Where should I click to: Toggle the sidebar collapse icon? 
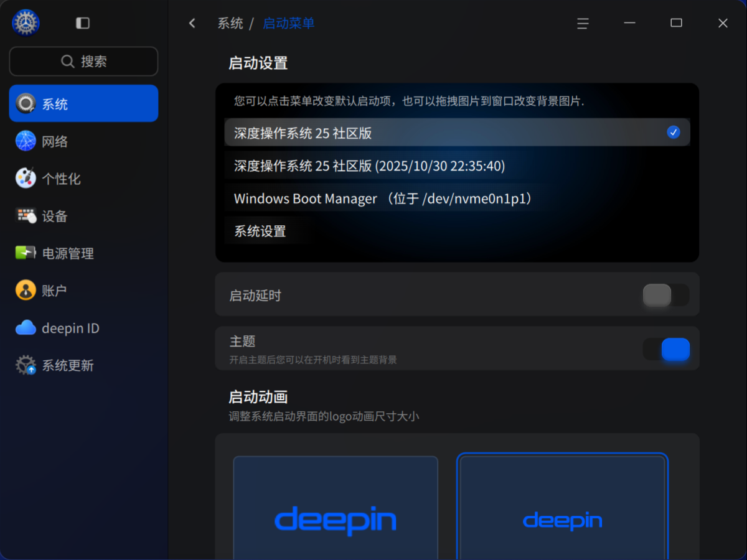(83, 23)
